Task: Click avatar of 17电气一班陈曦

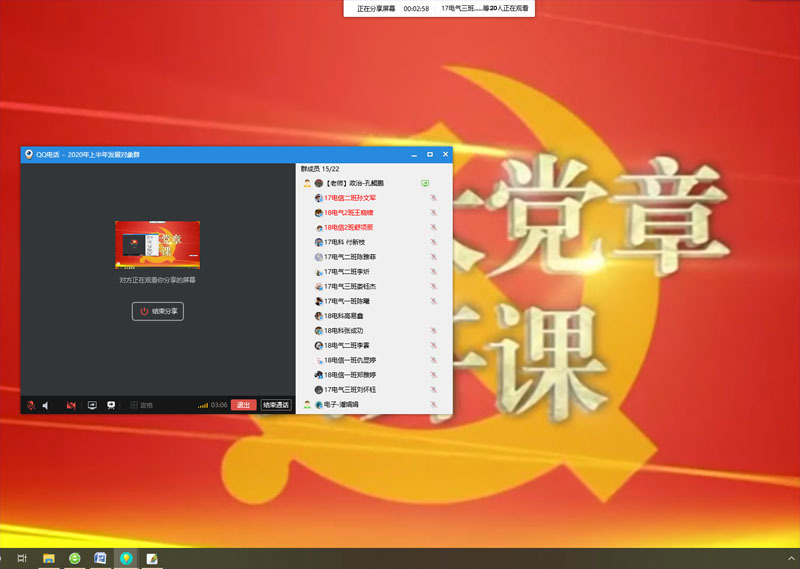Action: (318, 301)
